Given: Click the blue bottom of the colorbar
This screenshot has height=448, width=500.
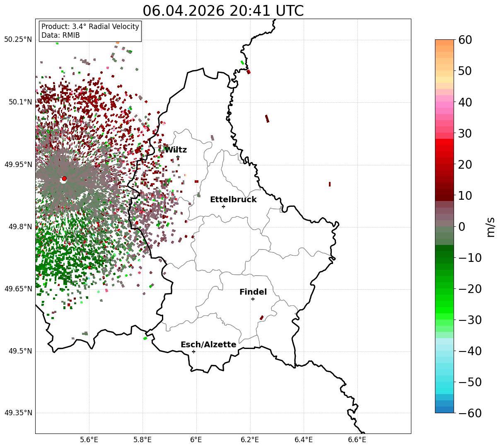Looking at the screenshot, I should click(x=444, y=409).
